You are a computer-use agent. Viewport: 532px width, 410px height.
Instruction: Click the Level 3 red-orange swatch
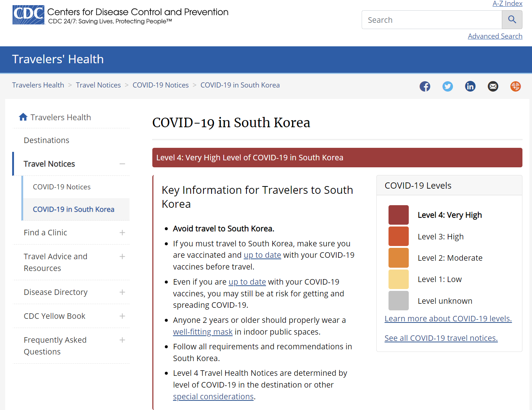click(x=398, y=236)
